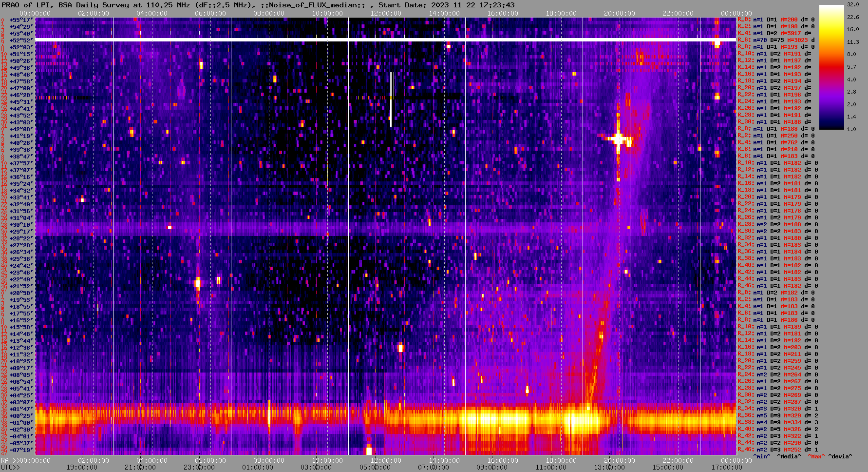
Task: Click the ^min^ legend label
Action: tap(762, 456)
